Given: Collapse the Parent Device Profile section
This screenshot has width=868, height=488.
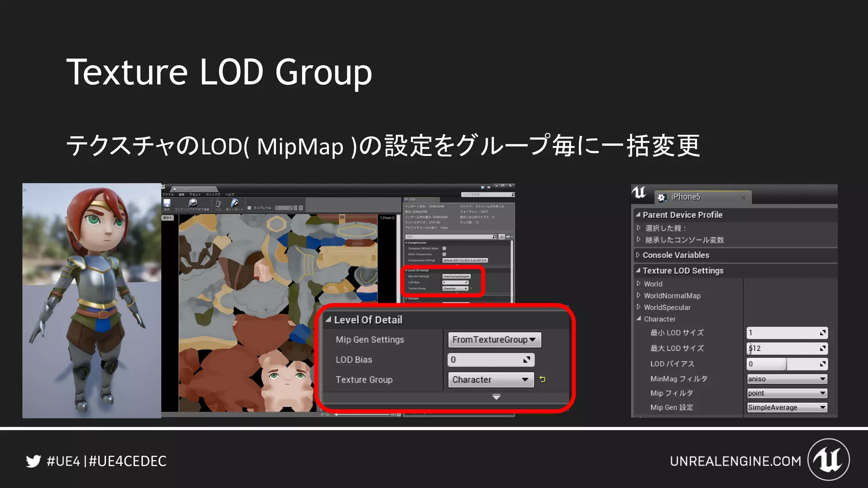Looking at the screenshot, I should coord(638,215).
